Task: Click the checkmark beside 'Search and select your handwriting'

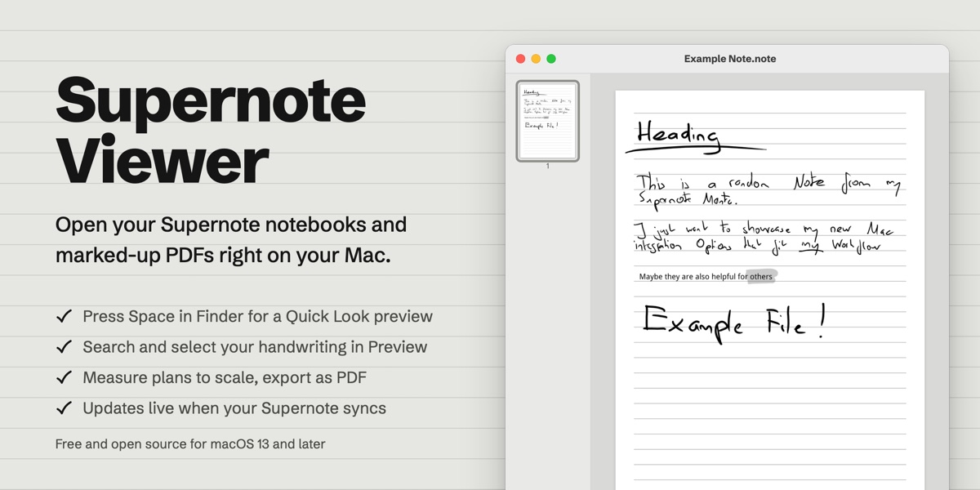Action: (x=64, y=347)
